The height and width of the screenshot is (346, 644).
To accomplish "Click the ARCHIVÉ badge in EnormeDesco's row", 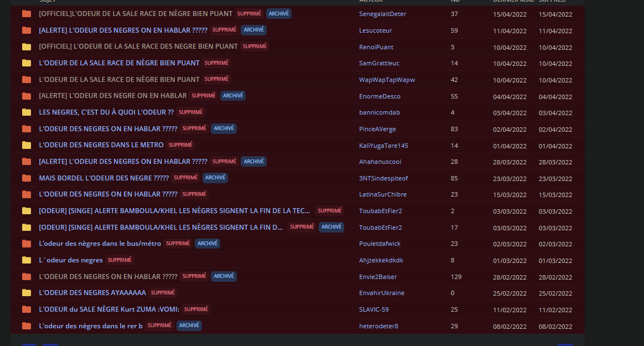I will tap(233, 96).
